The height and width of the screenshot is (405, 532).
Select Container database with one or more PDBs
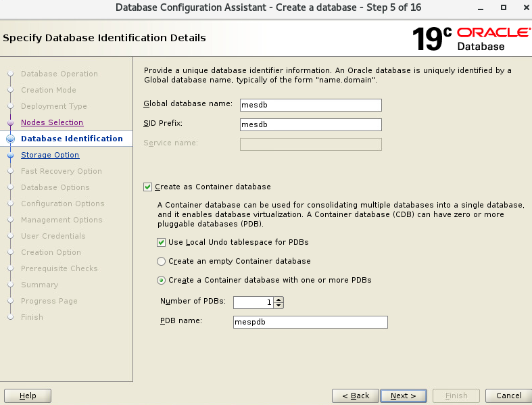tap(161, 280)
